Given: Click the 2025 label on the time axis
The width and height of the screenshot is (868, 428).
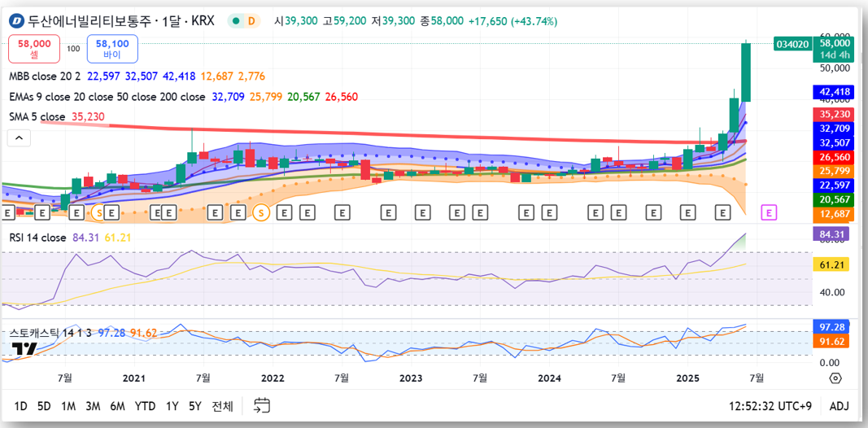Looking at the screenshot, I should [x=687, y=378].
